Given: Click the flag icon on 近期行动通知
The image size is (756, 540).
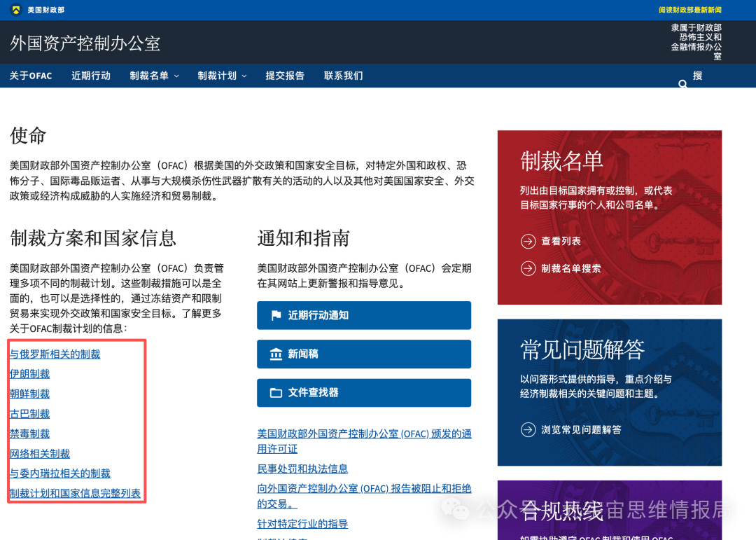Looking at the screenshot, I should (x=276, y=316).
